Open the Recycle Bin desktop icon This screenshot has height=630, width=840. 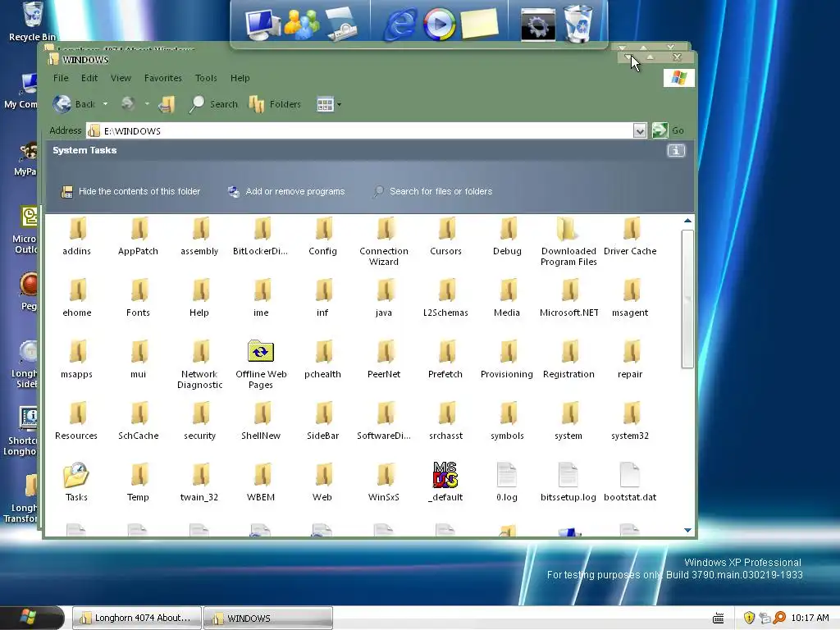pos(32,21)
